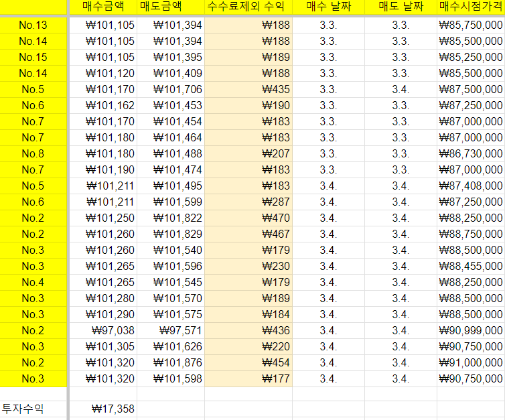Click the 투자수익 label cell
Screen dimensions: 505x420
pos(33,409)
